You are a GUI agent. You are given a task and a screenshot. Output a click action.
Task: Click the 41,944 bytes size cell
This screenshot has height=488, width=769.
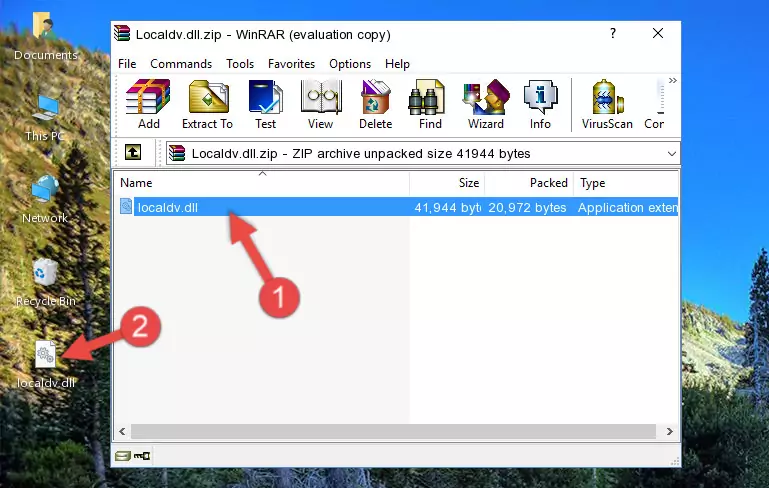point(447,207)
